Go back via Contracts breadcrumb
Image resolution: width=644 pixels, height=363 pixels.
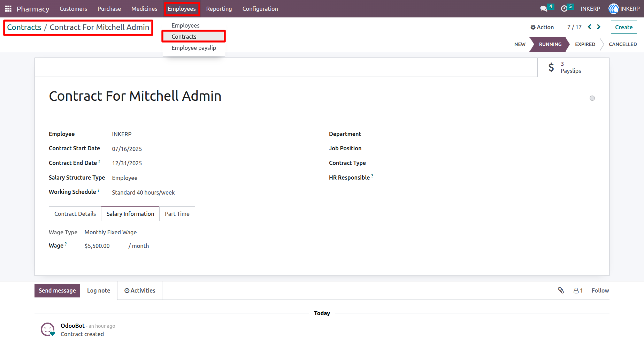pos(24,27)
